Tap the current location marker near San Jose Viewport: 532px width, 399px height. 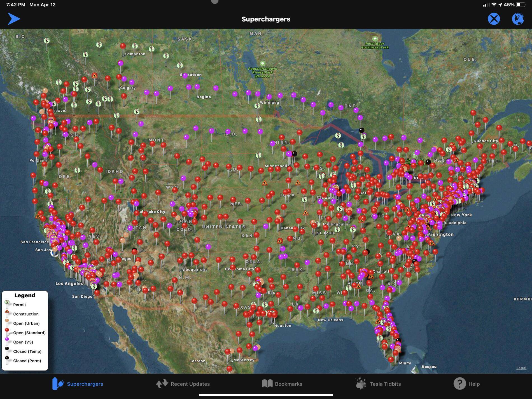pos(54,253)
